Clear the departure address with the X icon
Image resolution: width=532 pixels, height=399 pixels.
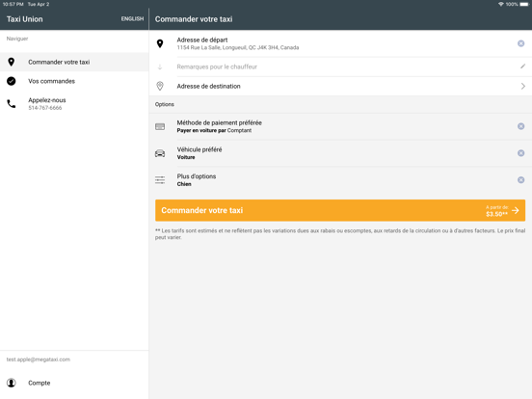pos(520,43)
